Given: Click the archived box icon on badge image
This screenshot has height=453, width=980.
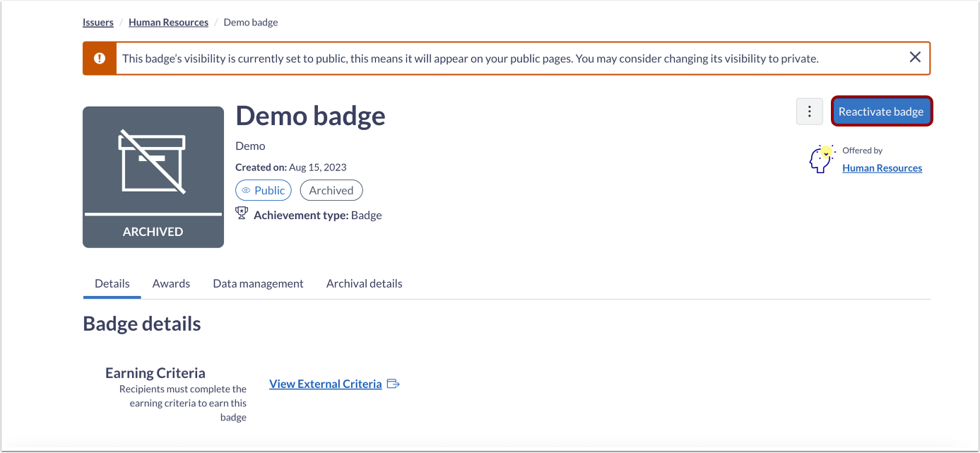Looking at the screenshot, I should pos(153,161).
